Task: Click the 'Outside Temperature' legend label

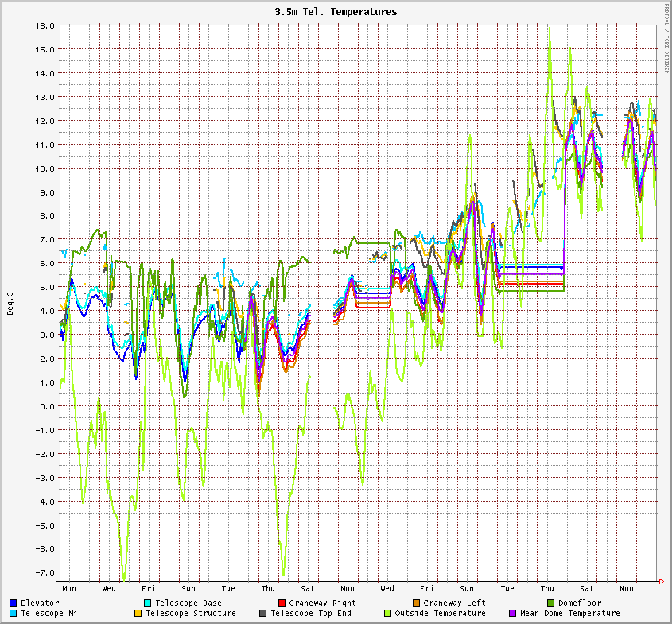Action: tap(440, 614)
